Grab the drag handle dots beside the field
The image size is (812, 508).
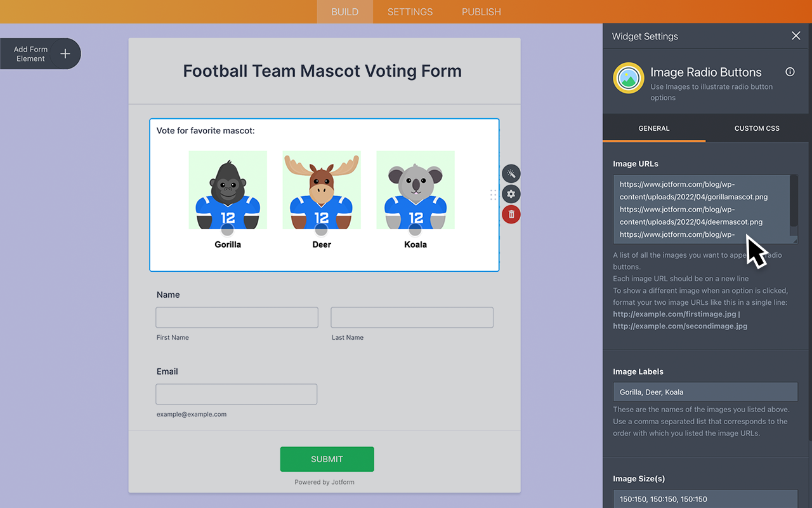coord(493,195)
